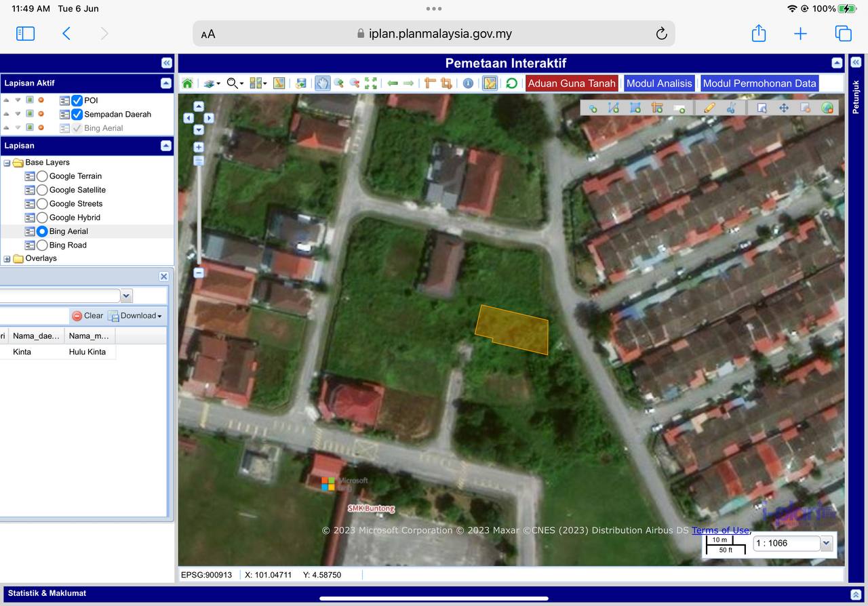The width and height of the screenshot is (868, 606).
Task: Zoom map to full extent
Action: [371, 83]
